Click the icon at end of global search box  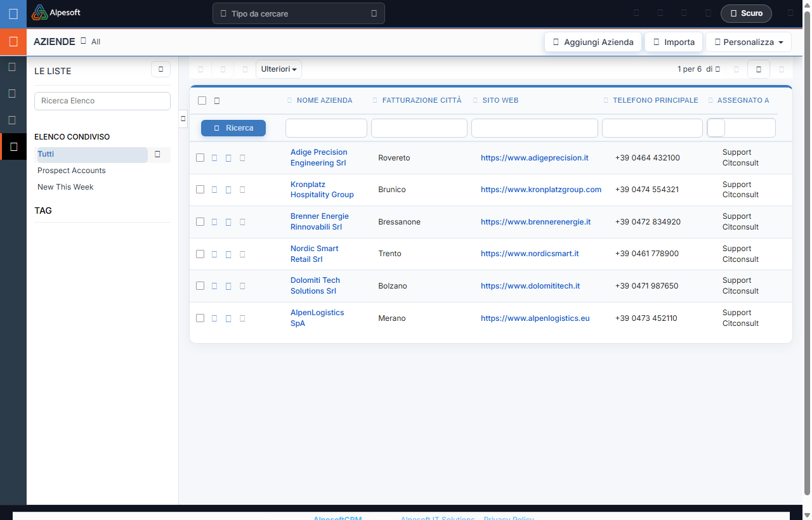374,13
